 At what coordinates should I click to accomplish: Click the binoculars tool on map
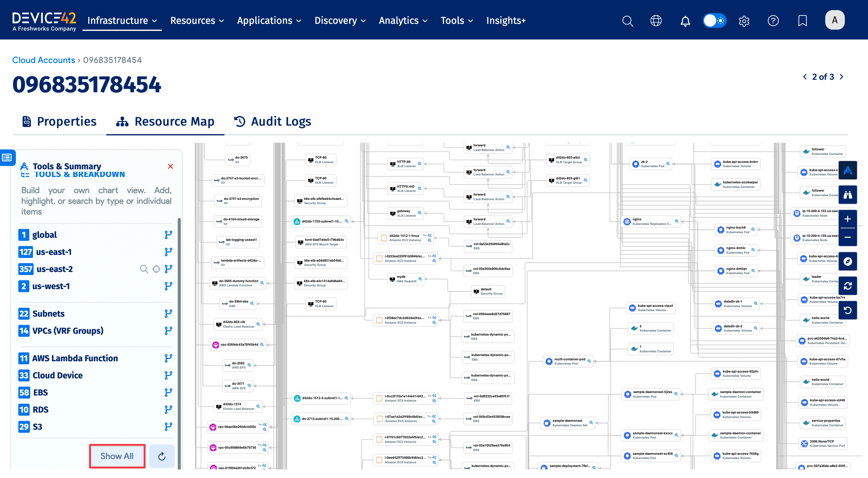click(848, 195)
